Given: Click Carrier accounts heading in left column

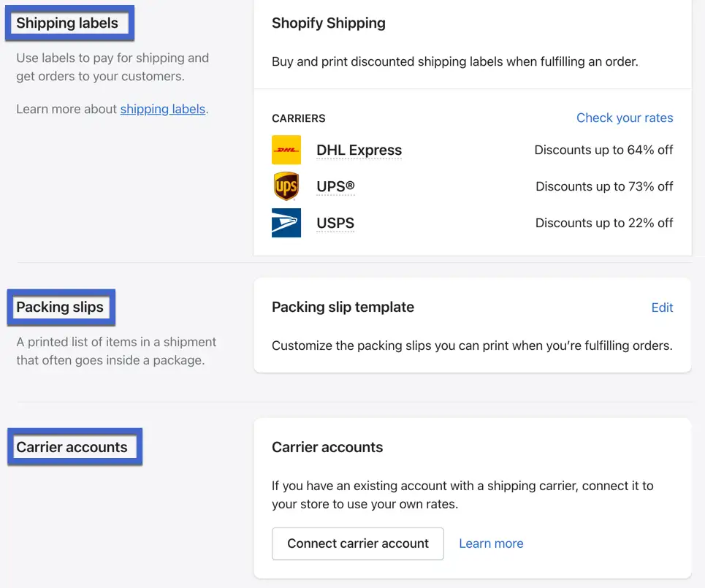Looking at the screenshot, I should 72,447.
